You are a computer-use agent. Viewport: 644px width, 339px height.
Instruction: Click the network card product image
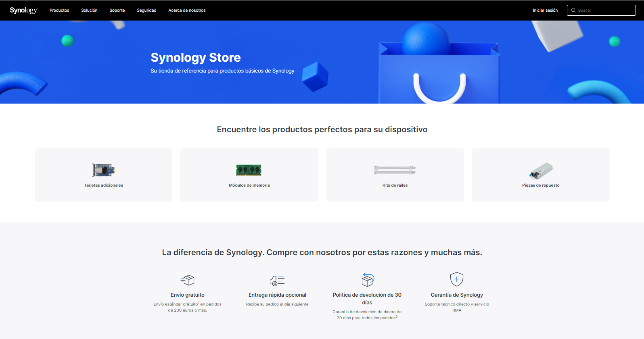(103, 170)
